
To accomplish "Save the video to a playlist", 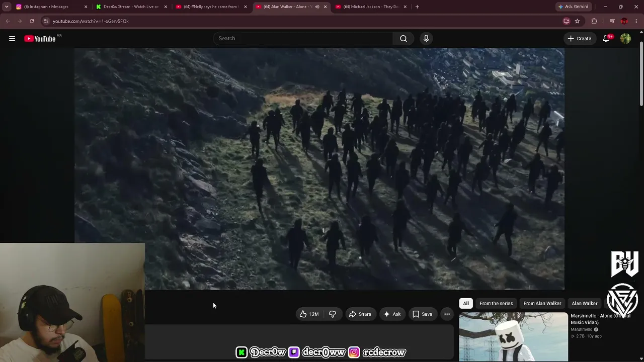I will click(x=422, y=314).
